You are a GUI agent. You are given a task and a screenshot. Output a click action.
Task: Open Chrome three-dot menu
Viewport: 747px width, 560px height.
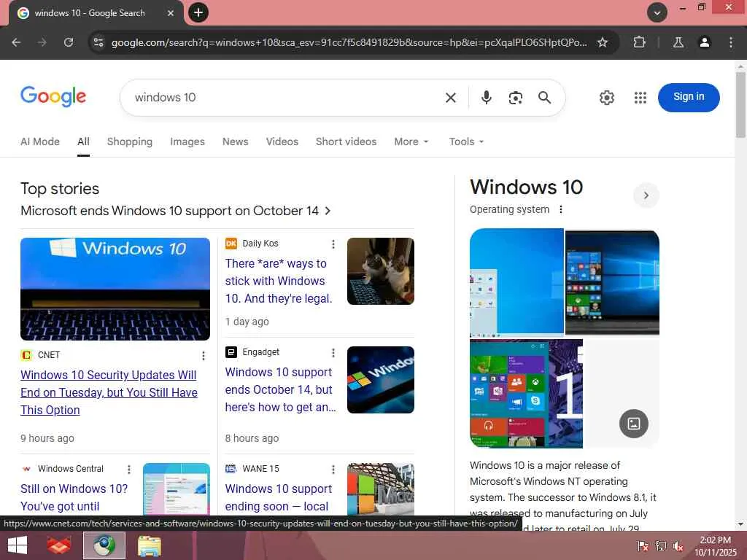click(x=731, y=42)
